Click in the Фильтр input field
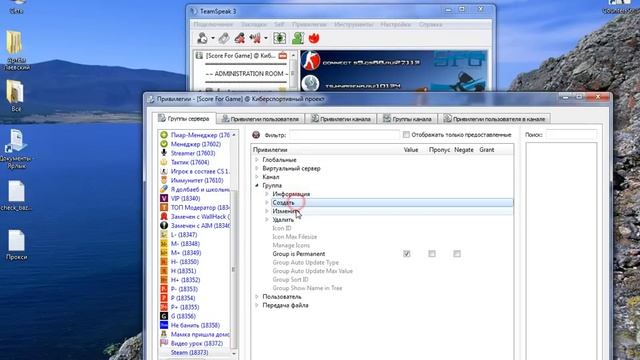The image size is (640, 360). click(x=344, y=135)
